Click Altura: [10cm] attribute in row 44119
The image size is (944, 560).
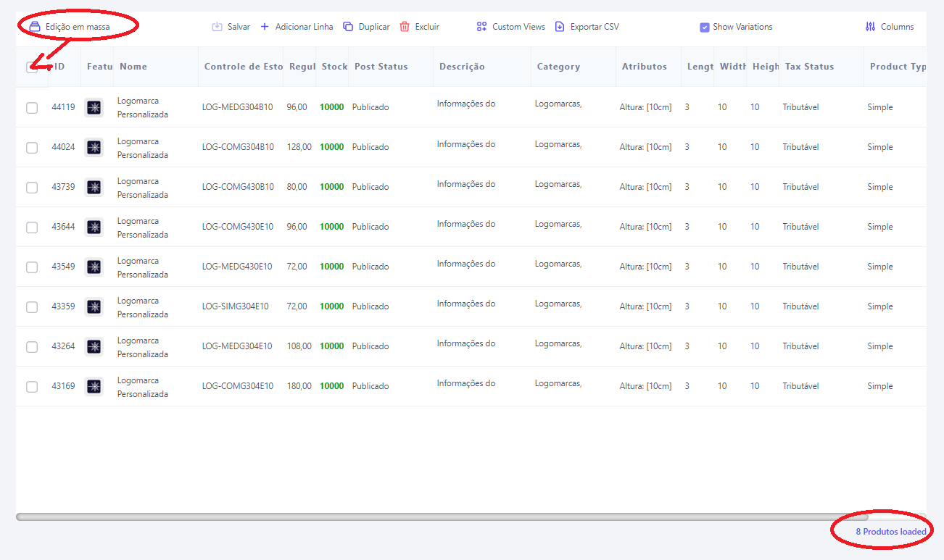[646, 107]
